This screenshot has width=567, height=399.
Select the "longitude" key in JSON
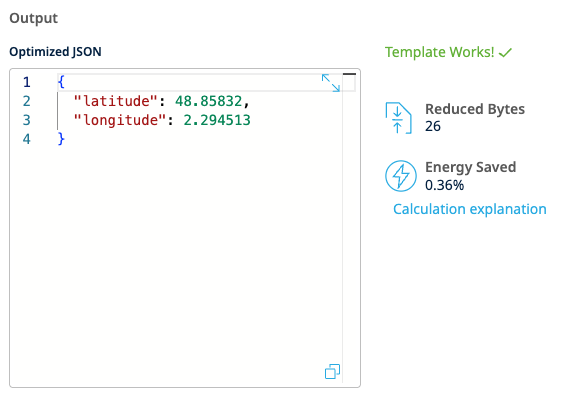click(x=120, y=120)
